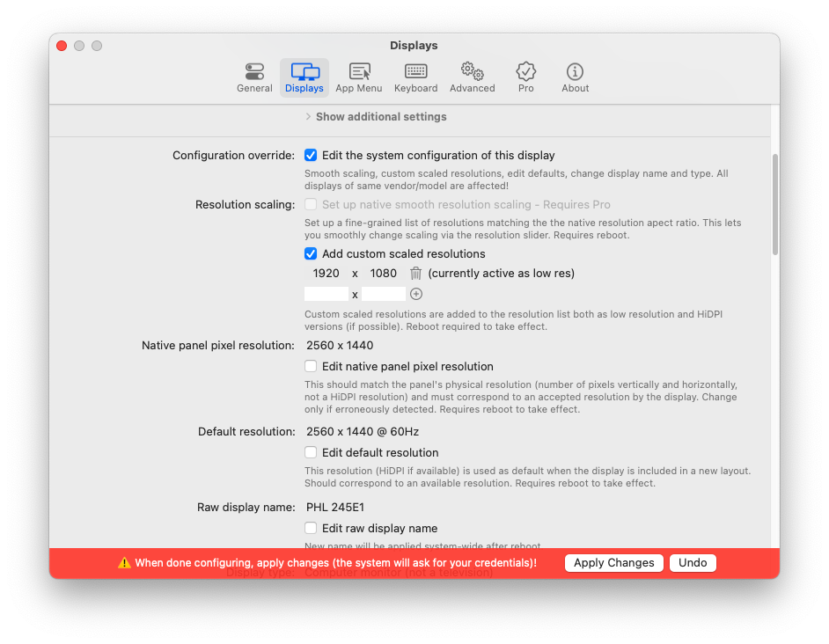829x644 pixels.
Task: Open the Keyboard settings section
Action: click(415, 77)
